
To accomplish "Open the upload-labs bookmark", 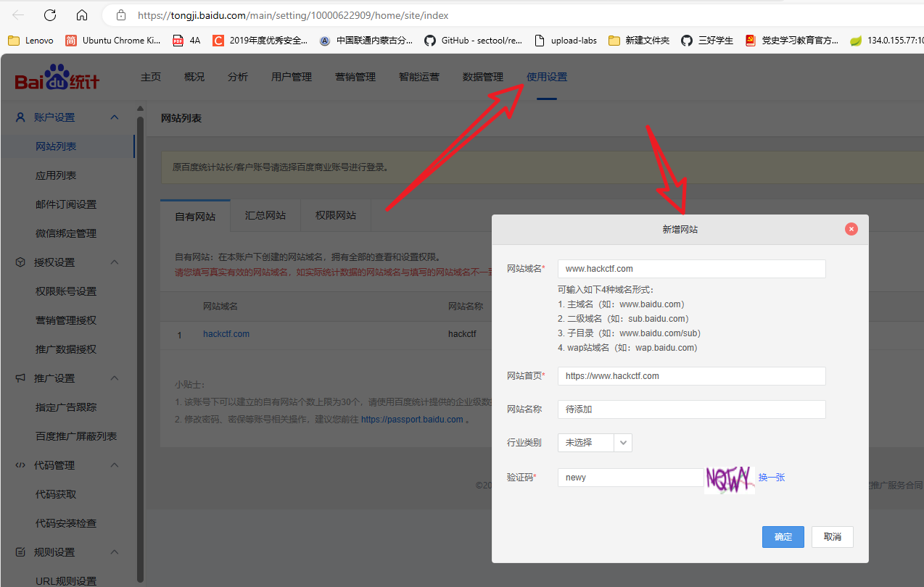I will [566, 41].
